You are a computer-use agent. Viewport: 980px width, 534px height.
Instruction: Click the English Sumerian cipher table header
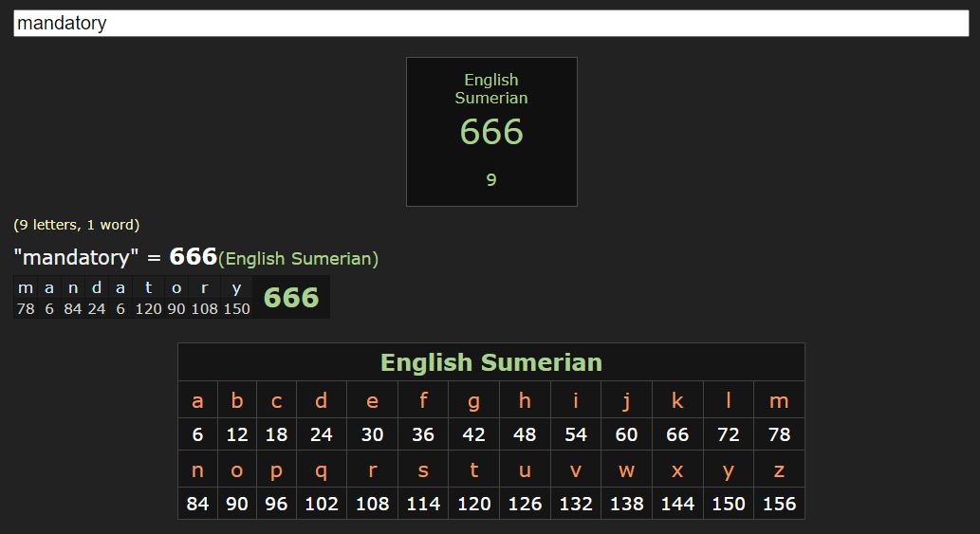click(x=491, y=362)
